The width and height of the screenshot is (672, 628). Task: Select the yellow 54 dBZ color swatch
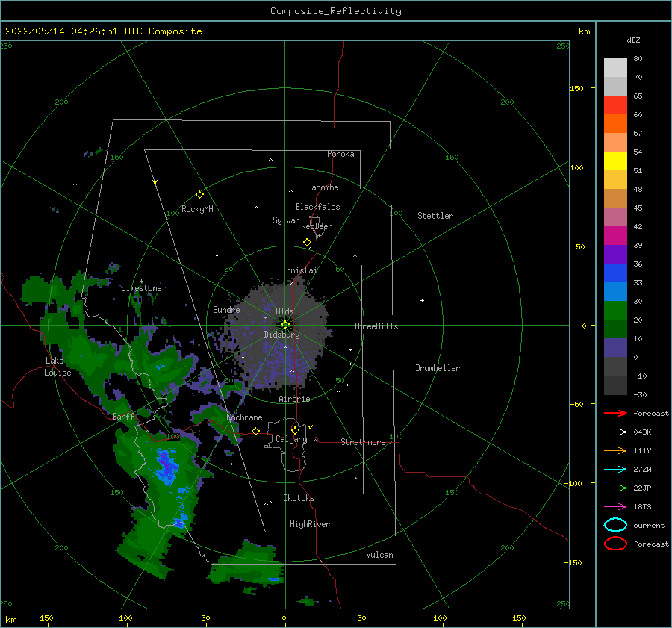(x=615, y=161)
